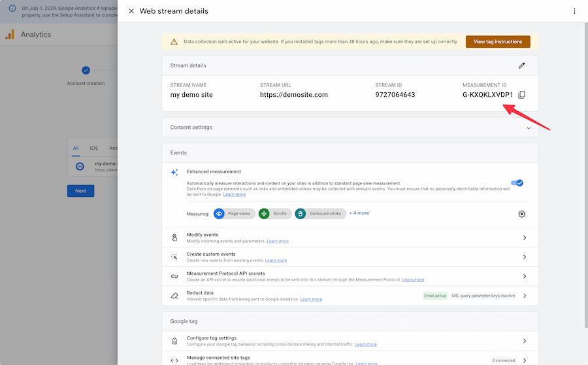Click View tag instructions button
588x365 pixels.
point(498,42)
